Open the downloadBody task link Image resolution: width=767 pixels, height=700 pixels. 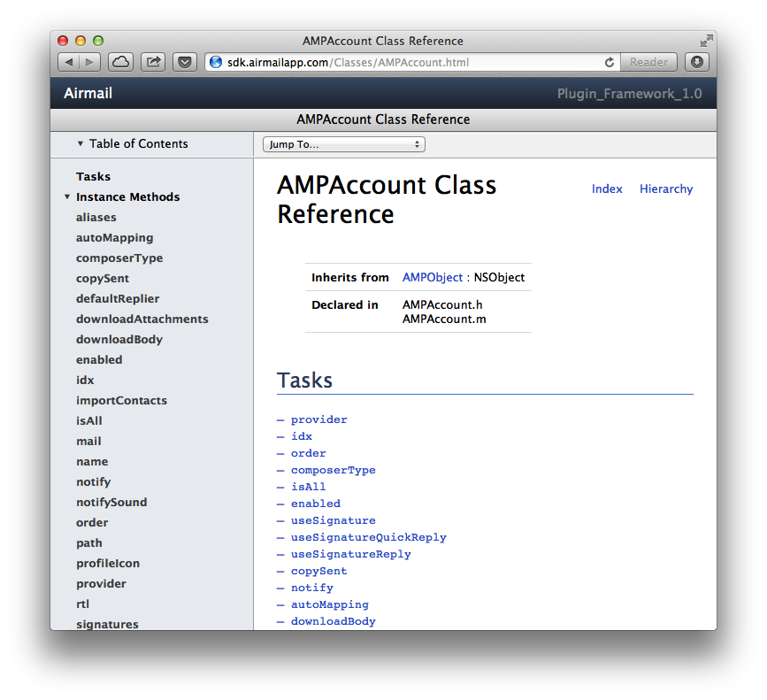(x=334, y=621)
